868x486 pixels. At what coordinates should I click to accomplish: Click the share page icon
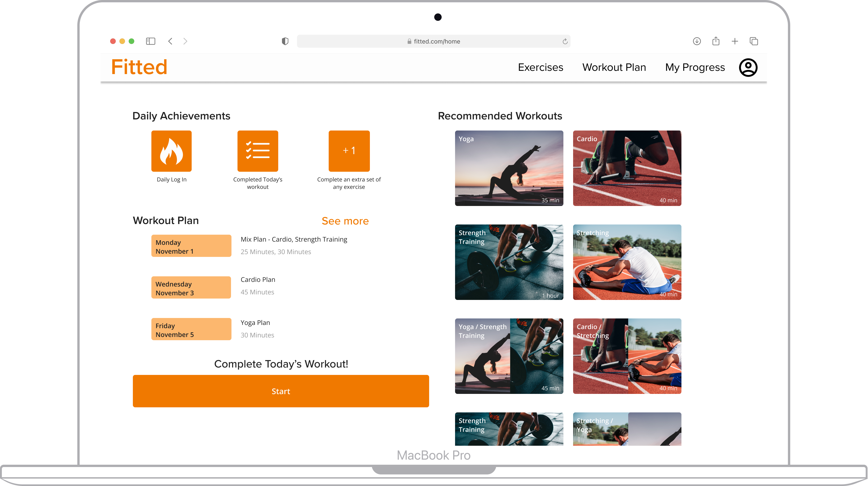(x=716, y=41)
